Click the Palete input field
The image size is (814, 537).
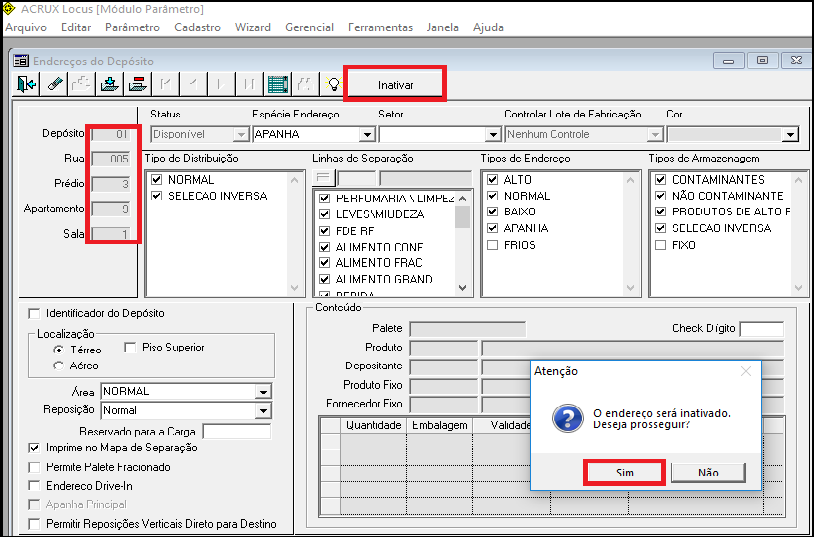pos(468,329)
